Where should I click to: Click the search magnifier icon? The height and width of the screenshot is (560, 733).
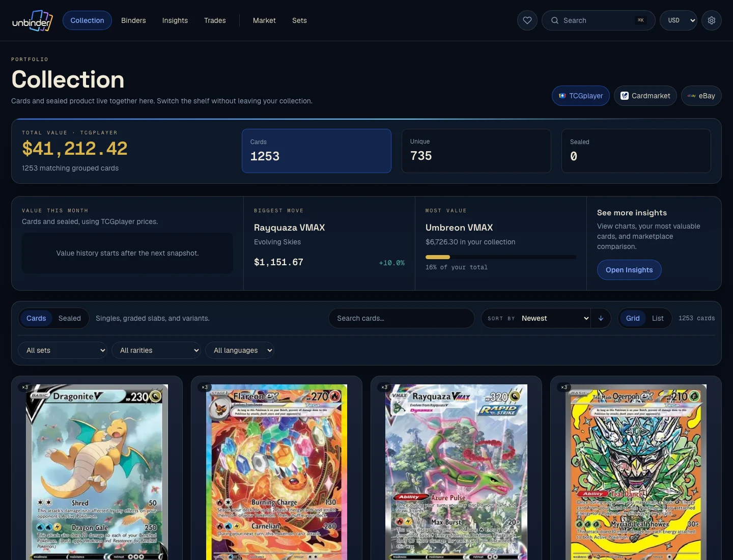point(555,20)
